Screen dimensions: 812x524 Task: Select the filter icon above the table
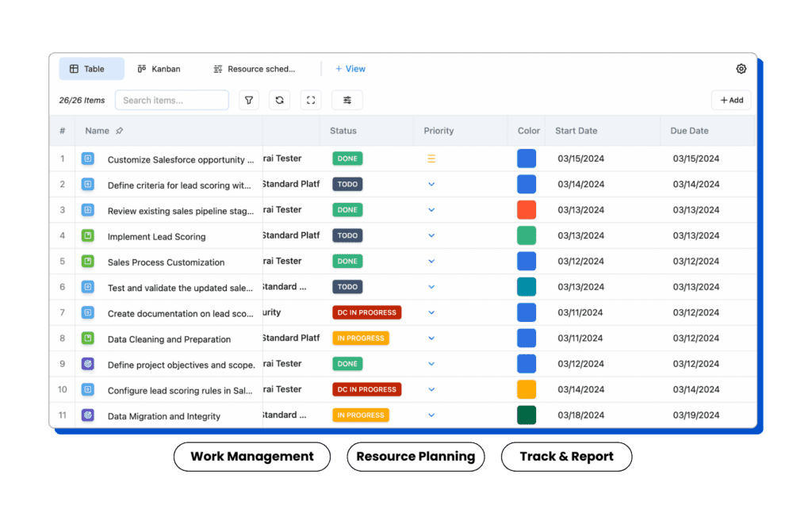point(249,100)
